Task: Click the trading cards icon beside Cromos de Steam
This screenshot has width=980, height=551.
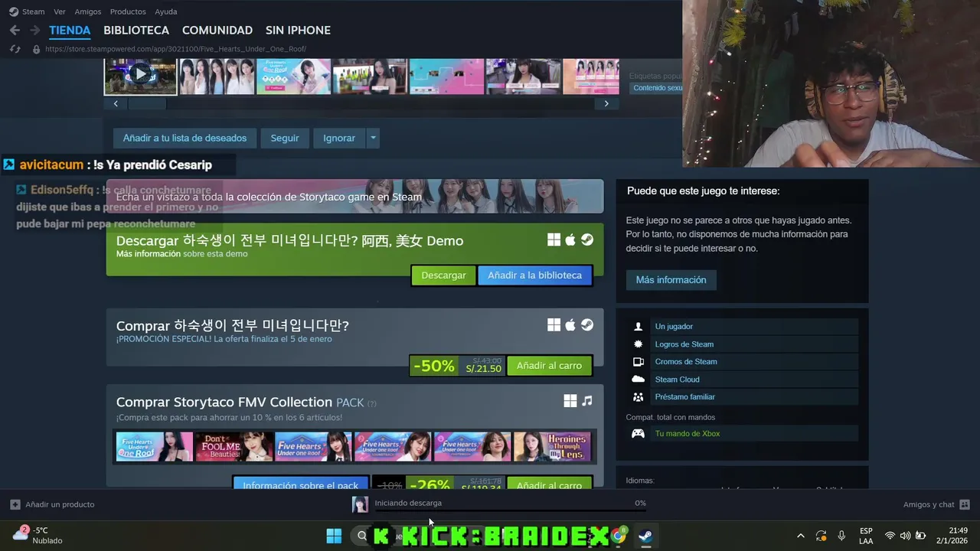Action: pos(638,362)
